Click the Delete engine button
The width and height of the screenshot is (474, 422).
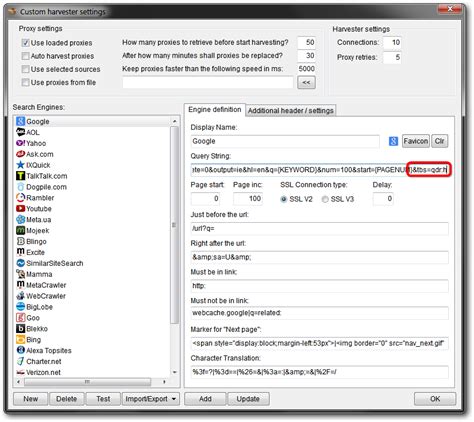66,399
